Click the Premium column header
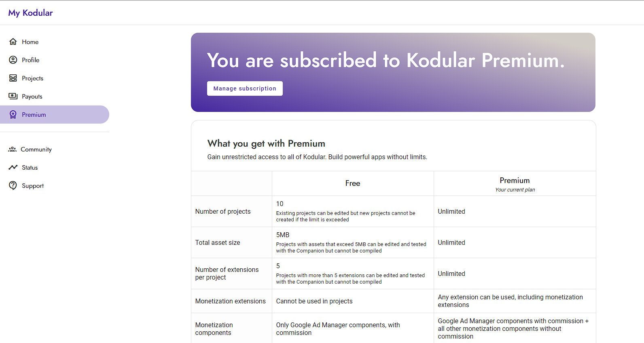Image resolution: width=644 pixels, height=343 pixels. [x=515, y=181]
